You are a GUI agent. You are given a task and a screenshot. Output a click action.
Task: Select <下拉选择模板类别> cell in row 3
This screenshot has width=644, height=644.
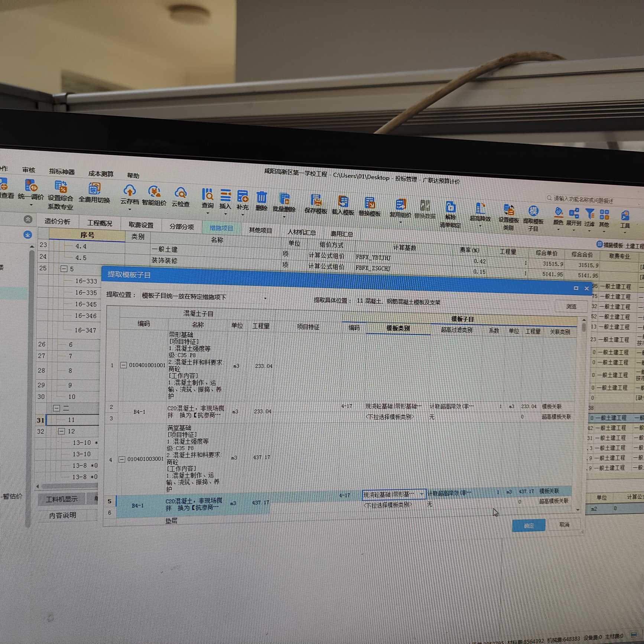tap(390, 417)
